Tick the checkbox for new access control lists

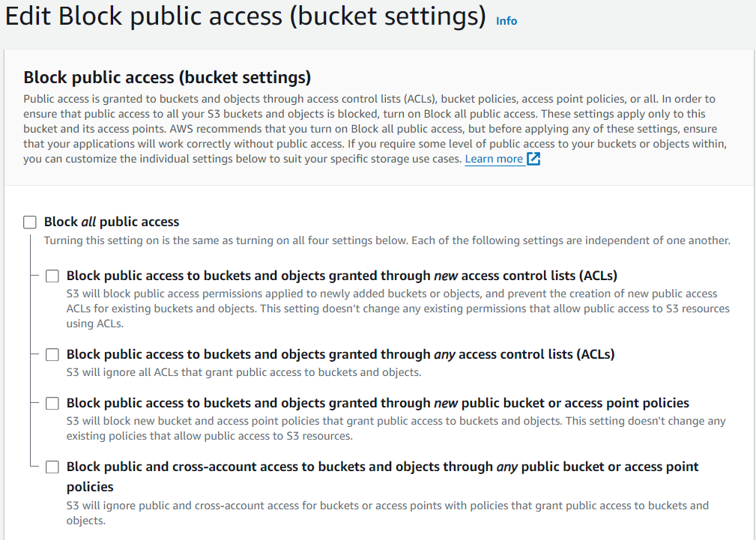[52, 276]
